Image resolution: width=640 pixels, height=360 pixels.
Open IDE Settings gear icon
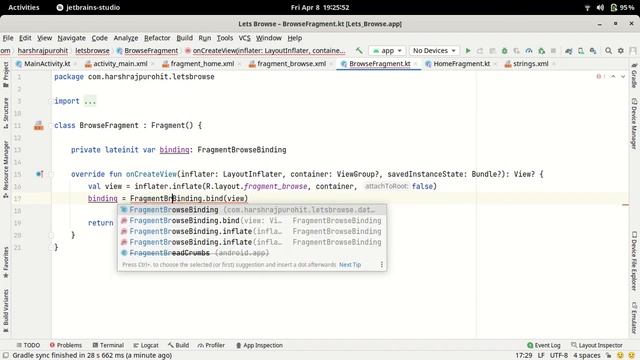coord(621,51)
